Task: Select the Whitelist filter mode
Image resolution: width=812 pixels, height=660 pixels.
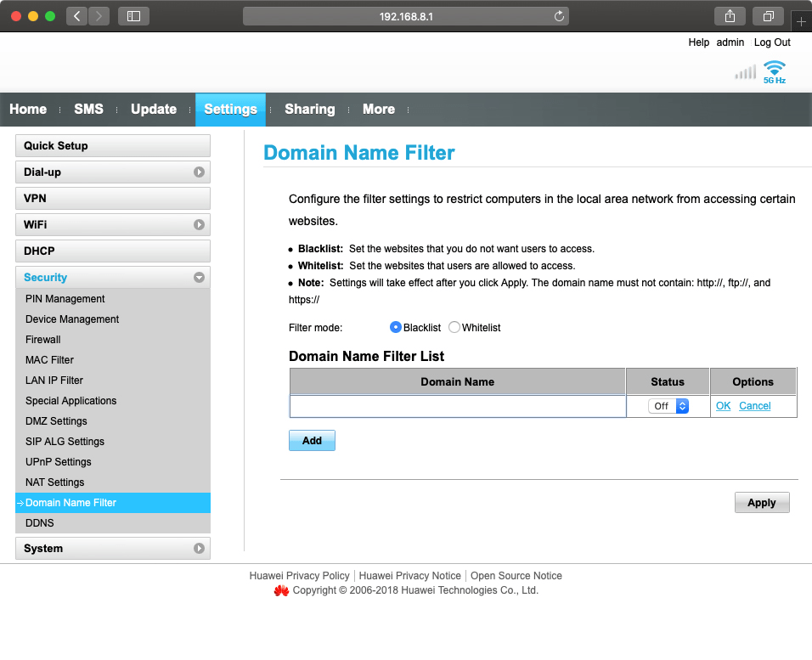Action: pos(454,327)
